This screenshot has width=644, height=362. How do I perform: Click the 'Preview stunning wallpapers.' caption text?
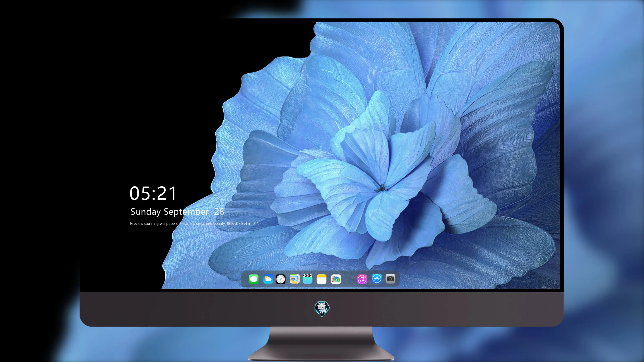pyautogui.click(x=154, y=224)
